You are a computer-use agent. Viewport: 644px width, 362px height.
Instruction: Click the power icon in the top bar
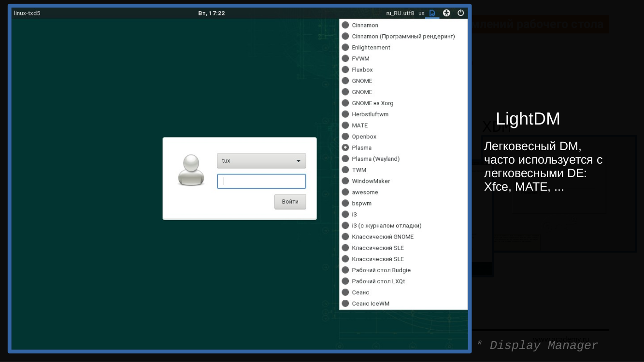pyautogui.click(x=461, y=13)
